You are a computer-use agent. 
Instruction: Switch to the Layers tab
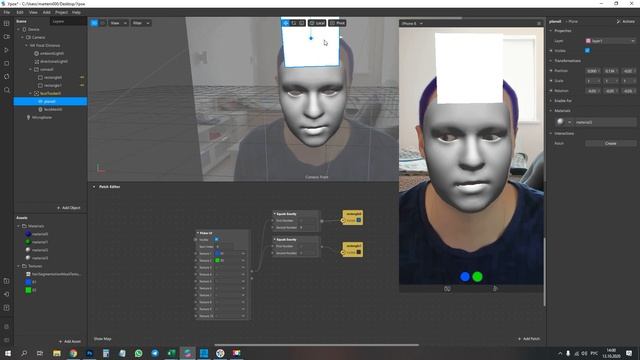pyautogui.click(x=58, y=21)
